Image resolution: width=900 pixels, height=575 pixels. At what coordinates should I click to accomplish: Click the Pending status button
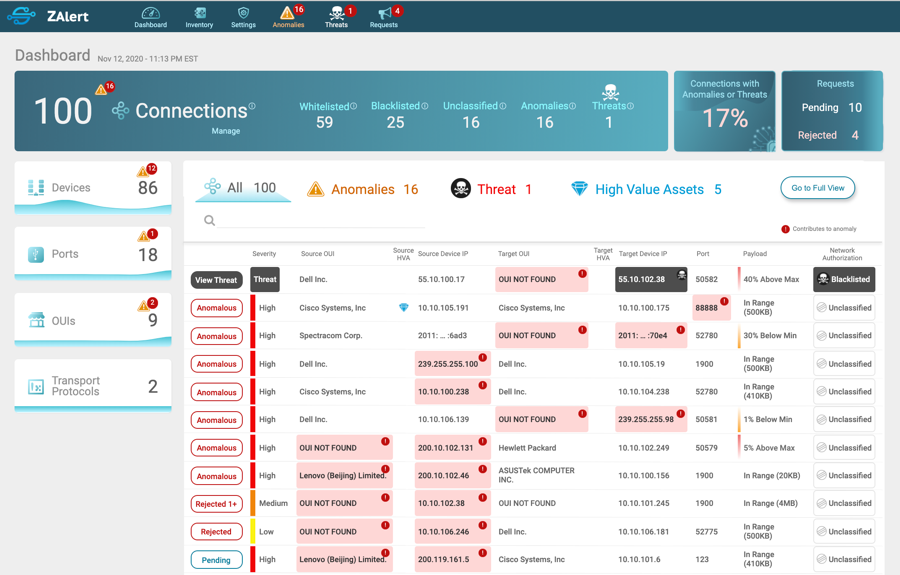point(216,560)
